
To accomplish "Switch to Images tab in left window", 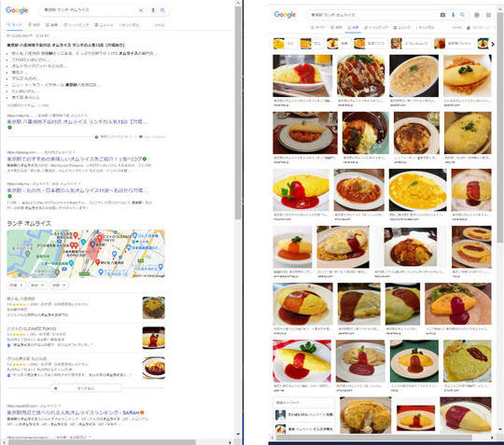I will [x=51, y=25].
